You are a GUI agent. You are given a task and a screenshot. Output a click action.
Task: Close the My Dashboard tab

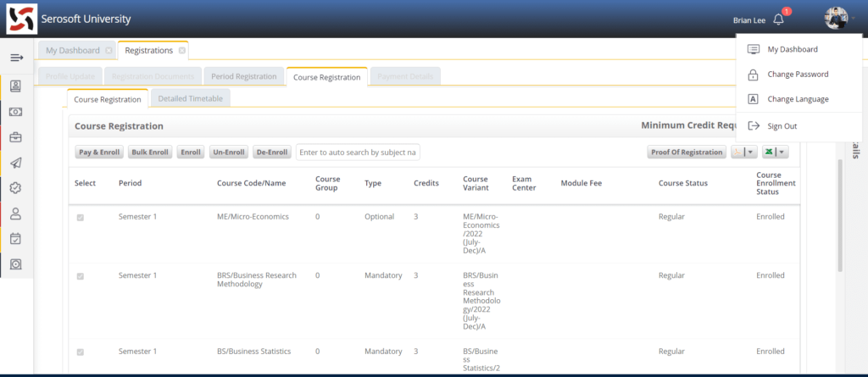[x=108, y=50]
